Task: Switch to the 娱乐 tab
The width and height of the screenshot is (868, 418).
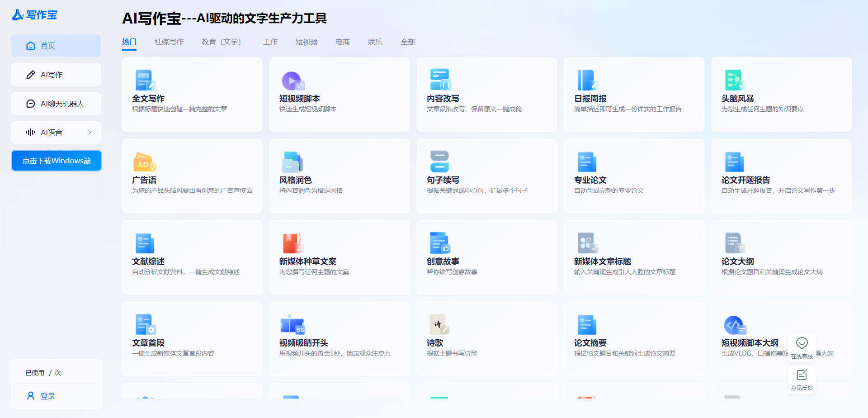Action: click(x=375, y=42)
